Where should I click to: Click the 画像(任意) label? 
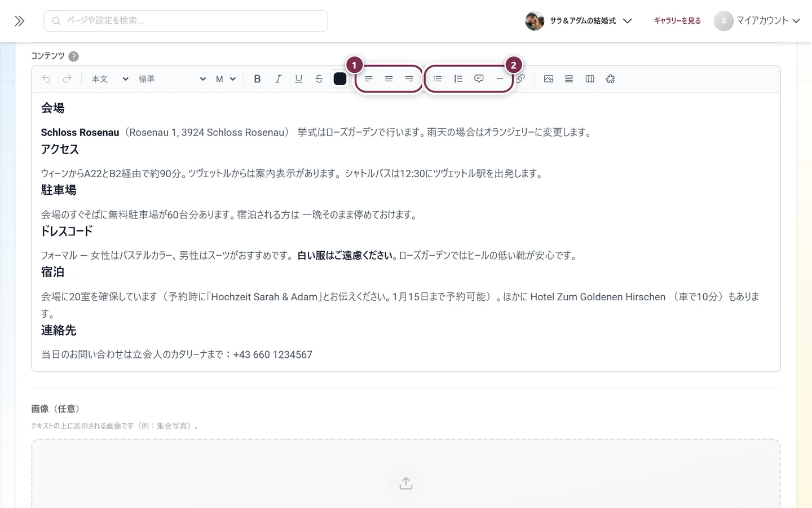[x=56, y=409]
